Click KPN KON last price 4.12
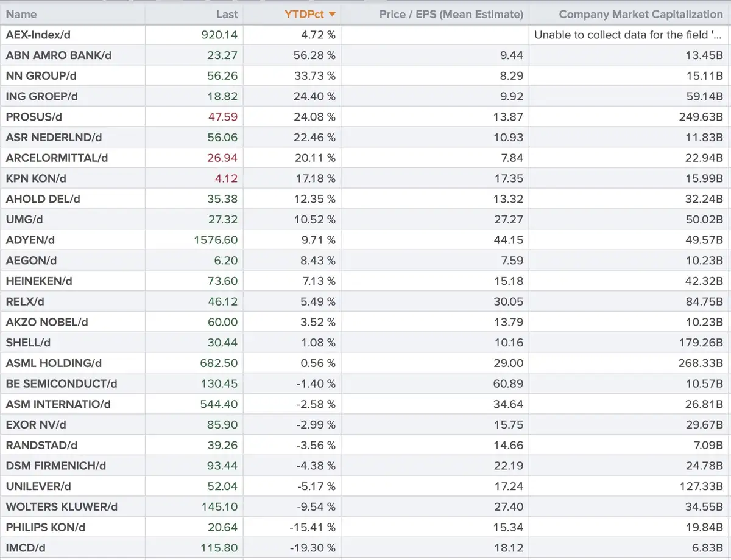The height and width of the screenshot is (560, 731). coord(227,178)
